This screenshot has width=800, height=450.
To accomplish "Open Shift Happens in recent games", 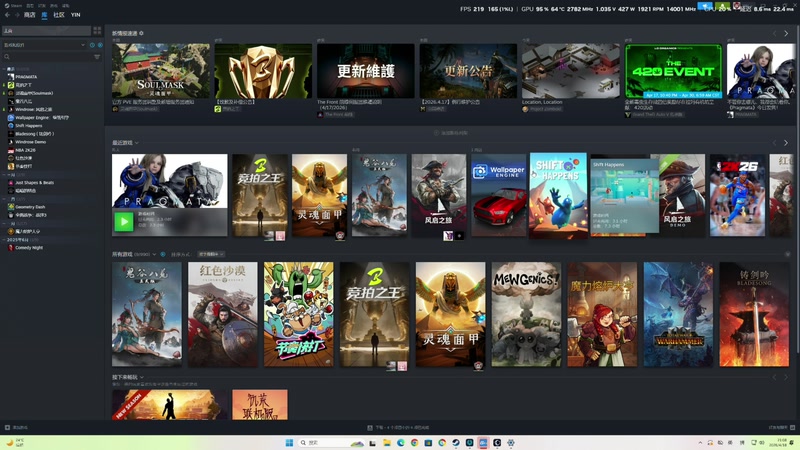I will pos(558,195).
